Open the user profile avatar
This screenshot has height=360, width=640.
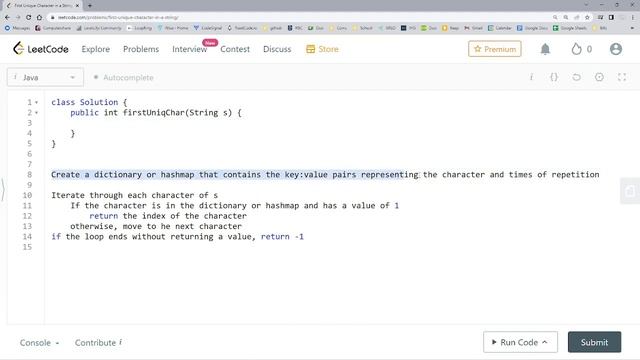(616, 49)
